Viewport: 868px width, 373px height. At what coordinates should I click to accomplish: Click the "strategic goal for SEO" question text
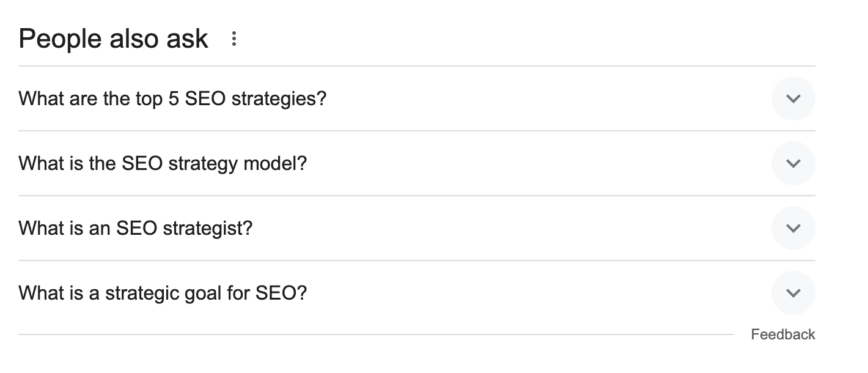(x=163, y=293)
